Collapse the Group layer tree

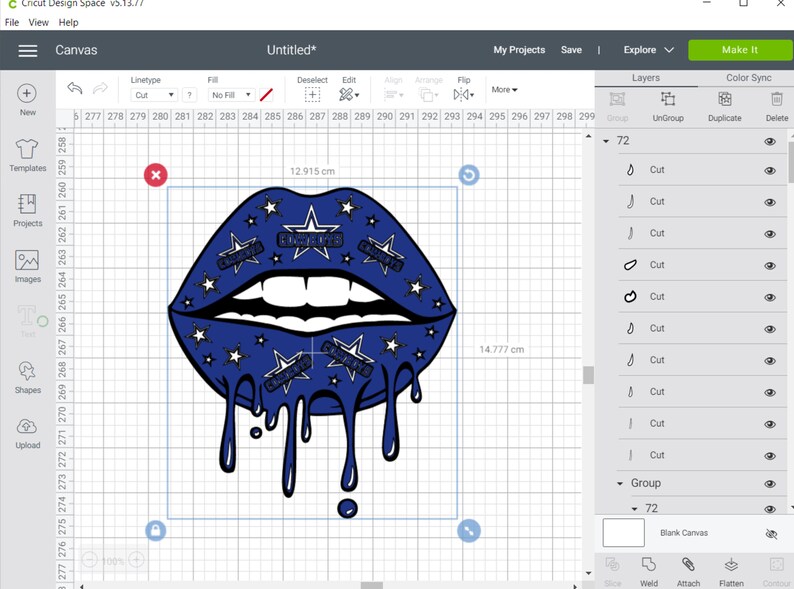click(620, 484)
